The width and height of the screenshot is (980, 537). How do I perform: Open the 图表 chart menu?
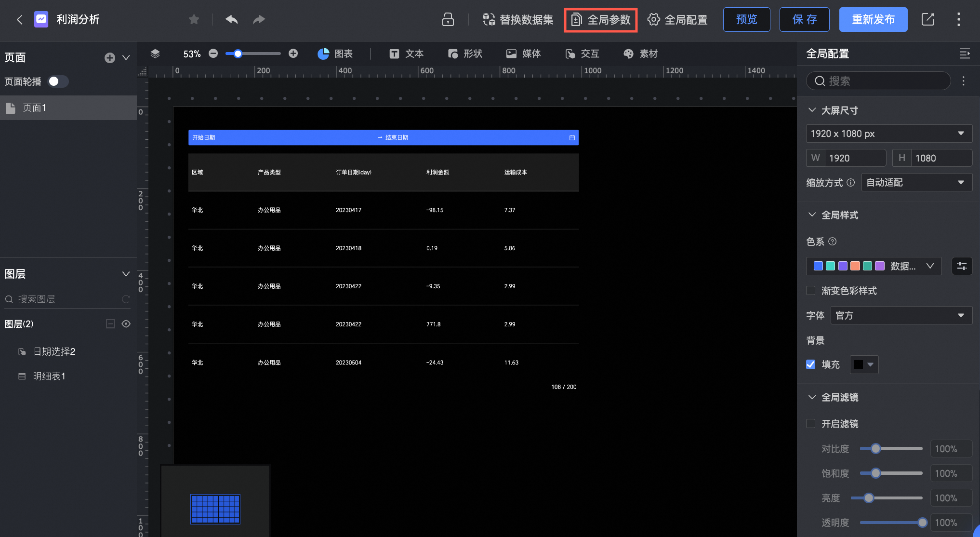[x=335, y=54]
